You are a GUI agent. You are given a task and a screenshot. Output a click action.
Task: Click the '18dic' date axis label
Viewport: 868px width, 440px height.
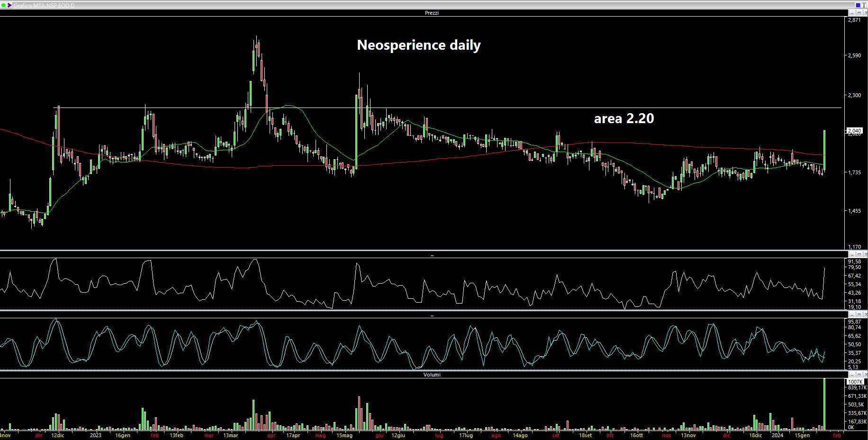click(756, 435)
